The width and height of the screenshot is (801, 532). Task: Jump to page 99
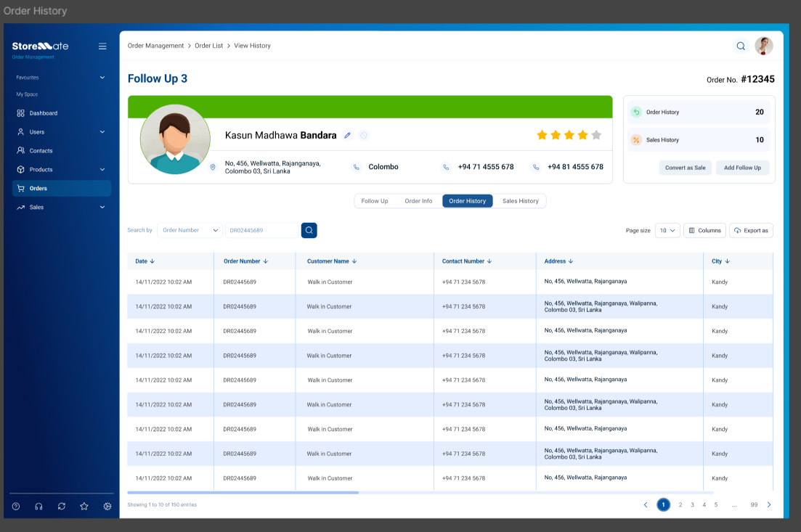754,505
